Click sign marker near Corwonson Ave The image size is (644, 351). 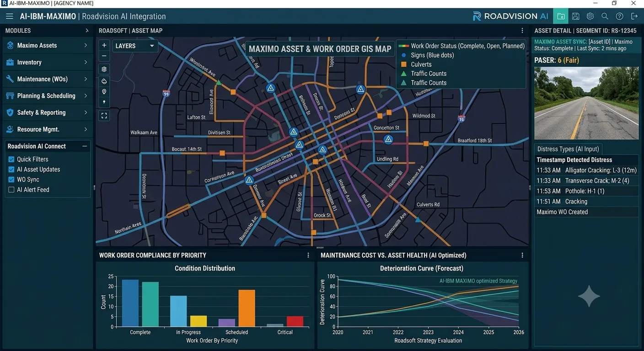[249, 180]
